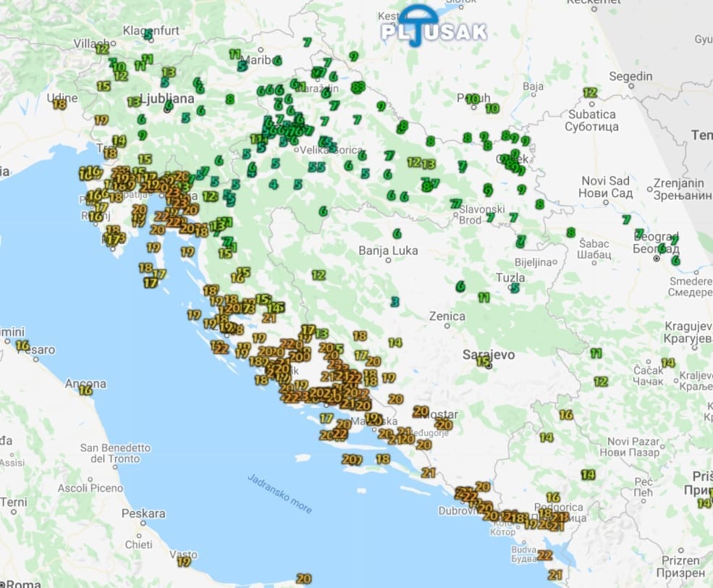Open the 22 marker near Budva
The width and height of the screenshot is (713, 588).
pyautogui.click(x=545, y=555)
